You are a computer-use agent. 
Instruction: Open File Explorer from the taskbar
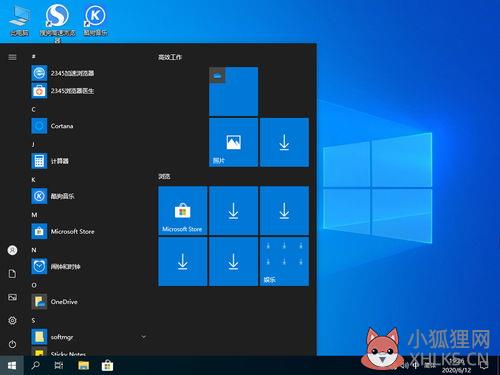click(83, 366)
